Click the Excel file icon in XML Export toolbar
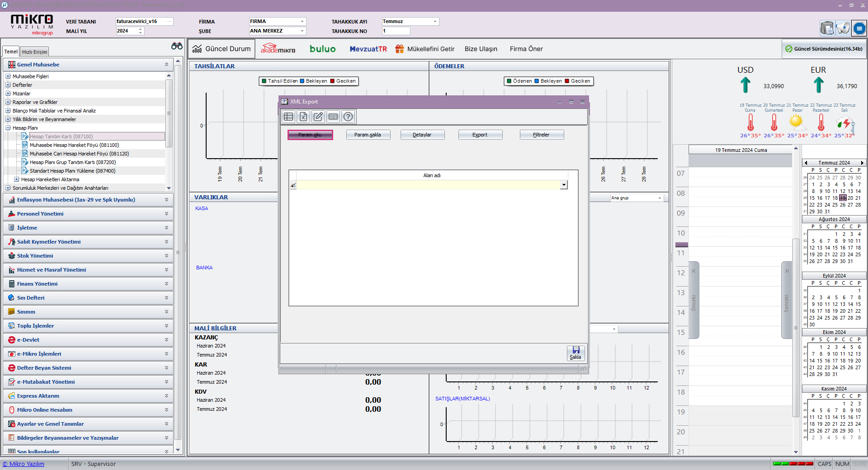 [x=303, y=117]
